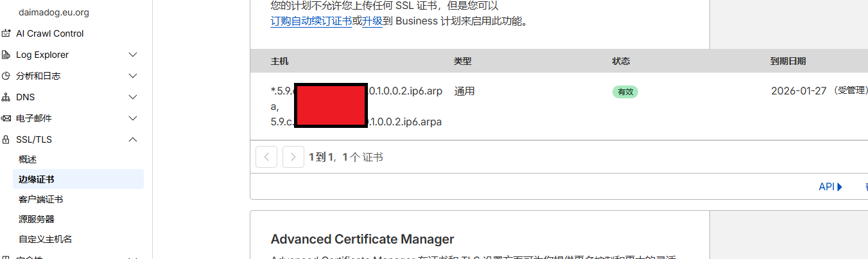868x259 pixels.
Task: Click the 分析和日志 clock icon
Action: pyautogui.click(x=6, y=76)
